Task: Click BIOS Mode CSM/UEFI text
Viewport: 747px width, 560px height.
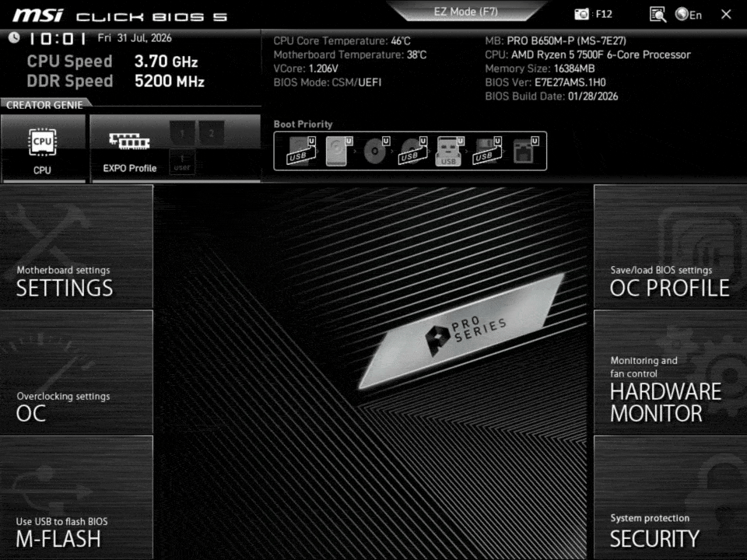Action: click(x=328, y=82)
